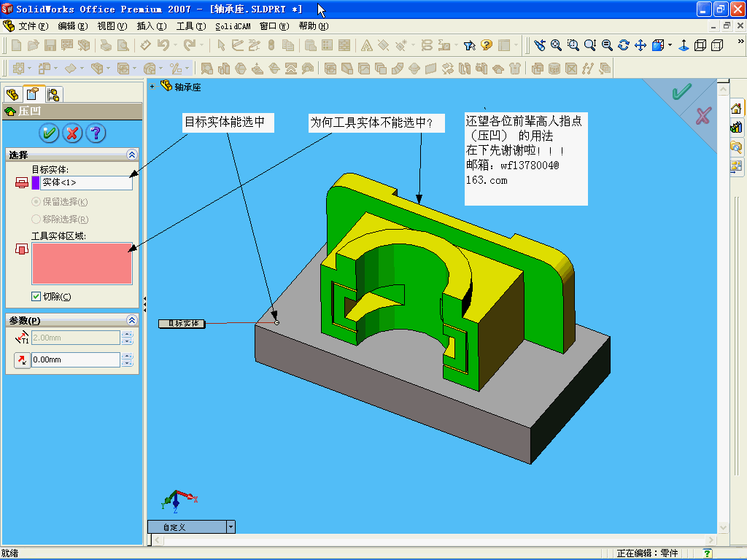Click the Zoom to Fit icon
Viewport: 747px width, 560px height.
[x=556, y=45]
